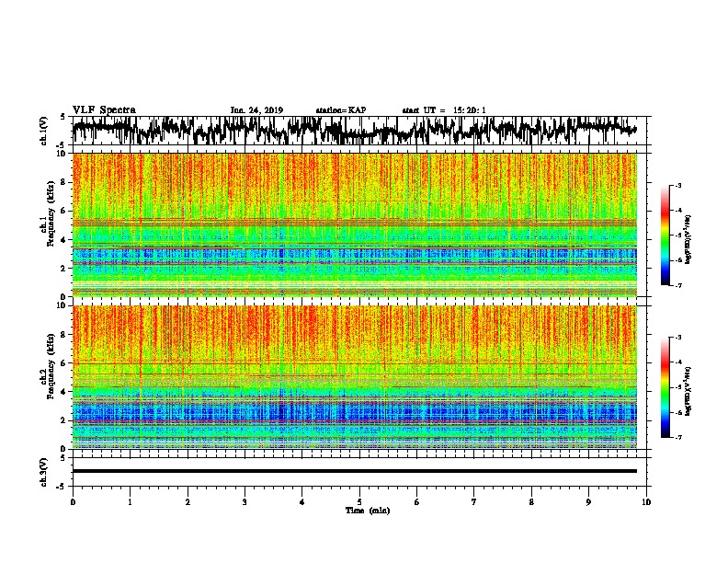Click the ch.1 frequency axis "6" tick label
Screen dimensions: 728x563
(x=64, y=211)
